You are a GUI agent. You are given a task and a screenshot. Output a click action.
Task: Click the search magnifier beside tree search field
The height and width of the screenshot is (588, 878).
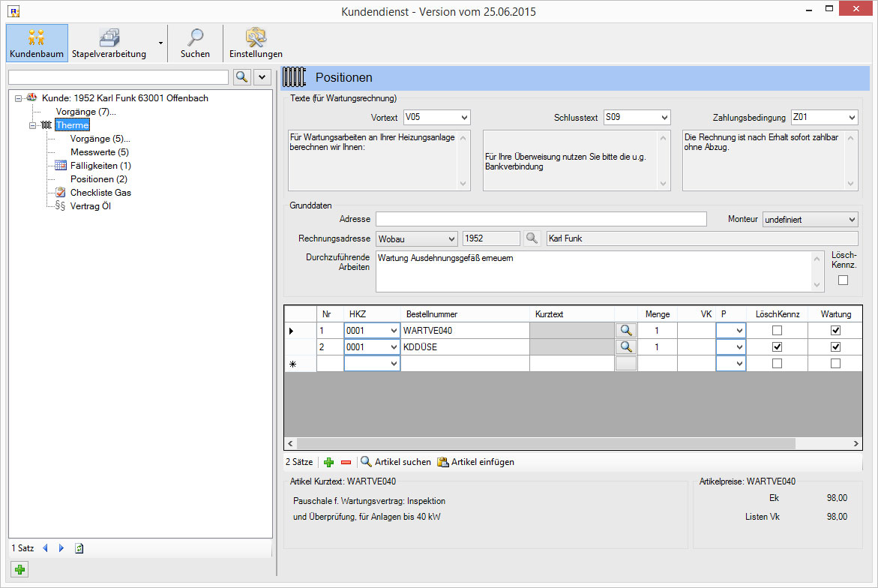(x=242, y=77)
